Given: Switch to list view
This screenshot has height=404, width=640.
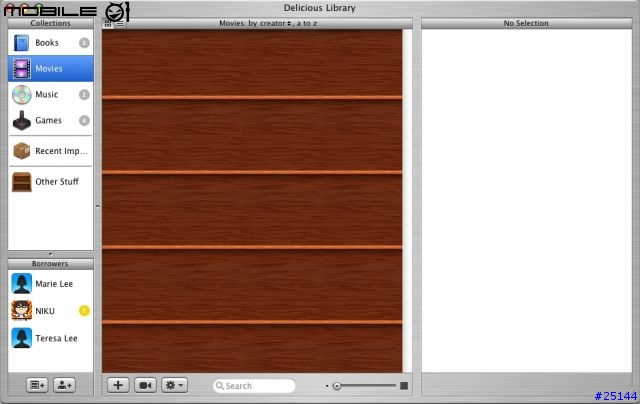Looking at the screenshot, I should tap(120, 24).
